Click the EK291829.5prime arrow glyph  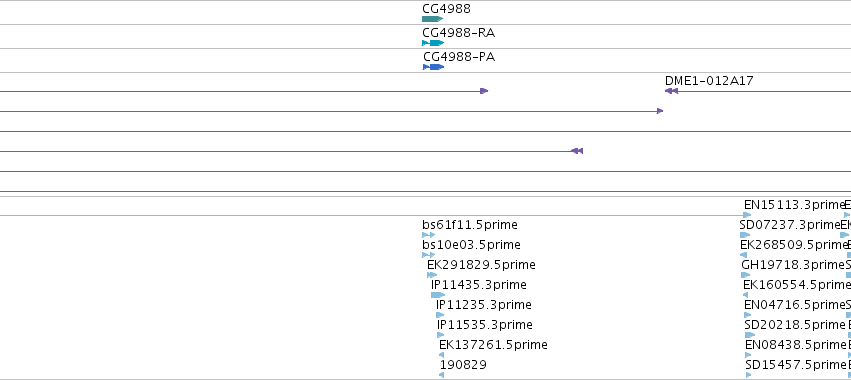[x=432, y=275]
